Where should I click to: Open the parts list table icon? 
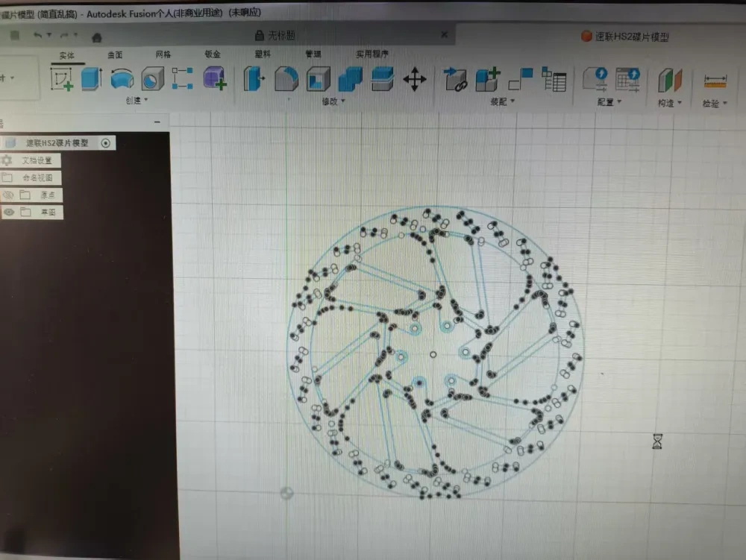pyautogui.click(x=554, y=79)
